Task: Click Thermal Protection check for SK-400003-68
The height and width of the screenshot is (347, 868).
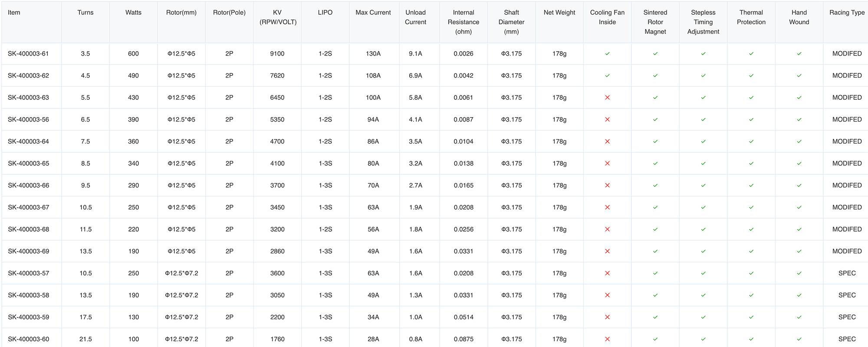Action: click(x=751, y=229)
